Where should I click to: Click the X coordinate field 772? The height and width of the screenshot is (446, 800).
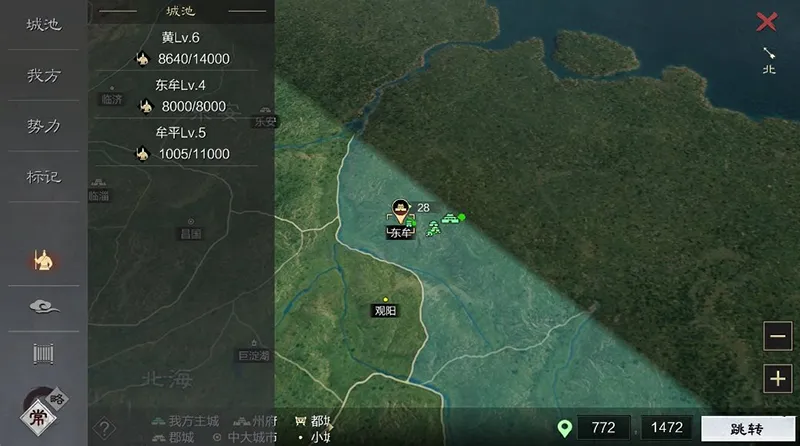click(603, 428)
